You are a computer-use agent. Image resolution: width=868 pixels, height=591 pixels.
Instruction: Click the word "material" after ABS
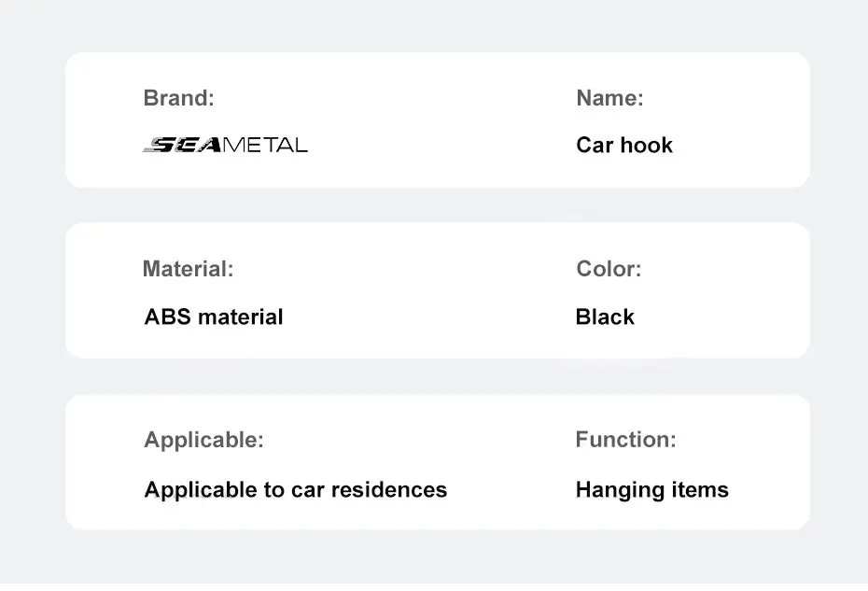[239, 317]
